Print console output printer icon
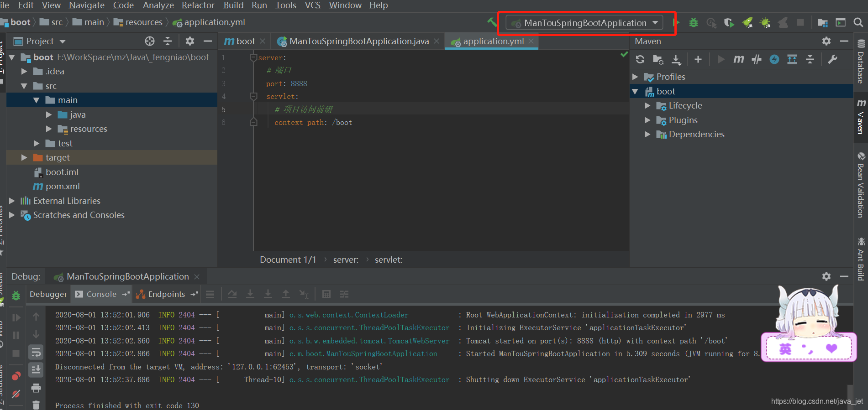The width and height of the screenshot is (868, 410). click(36, 388)
